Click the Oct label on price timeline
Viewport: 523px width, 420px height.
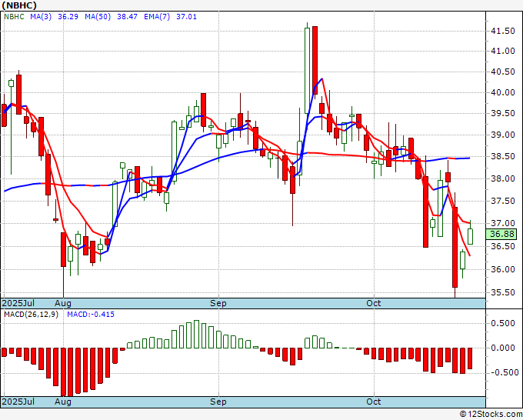pos(373,303)
